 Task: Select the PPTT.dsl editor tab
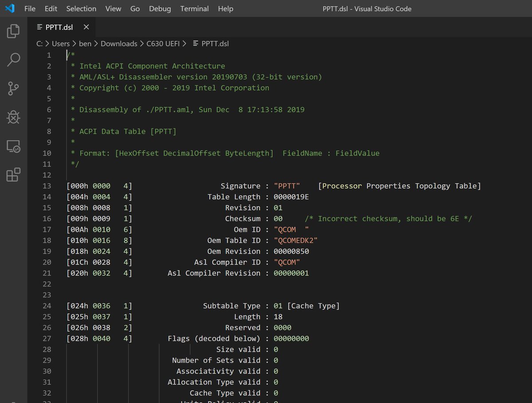click(61, 27)
